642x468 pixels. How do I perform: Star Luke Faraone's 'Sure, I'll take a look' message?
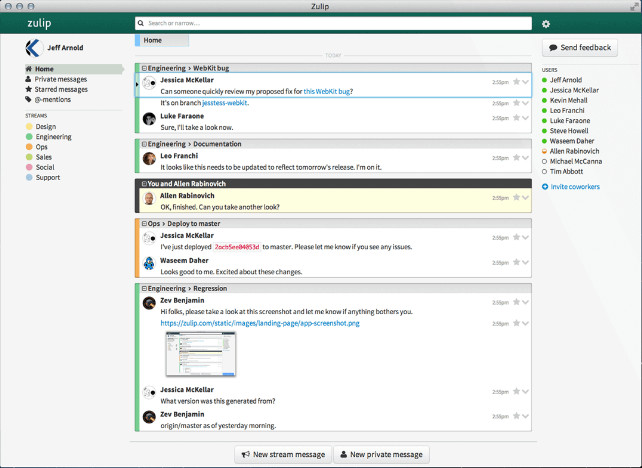click(516, 118)
